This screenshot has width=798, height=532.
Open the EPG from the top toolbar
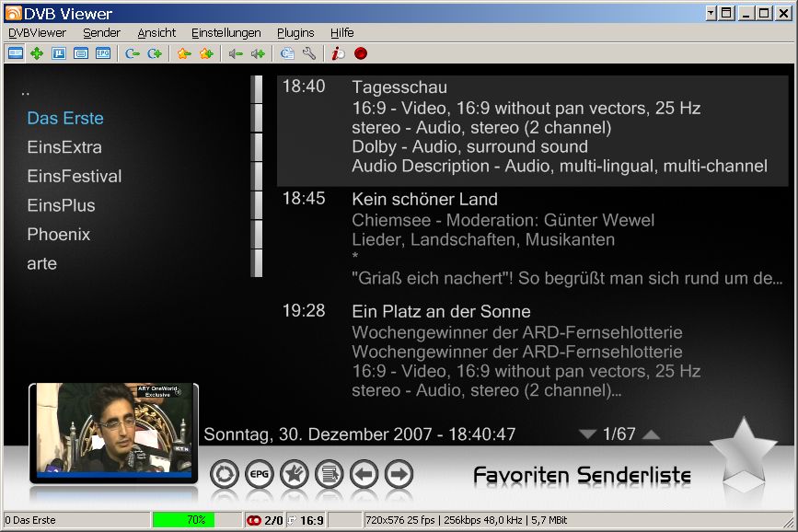pos(103,53)
